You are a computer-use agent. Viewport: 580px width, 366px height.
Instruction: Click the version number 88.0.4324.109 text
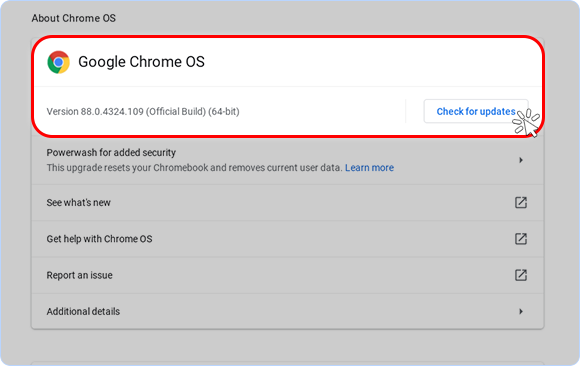tap(112, 111)
